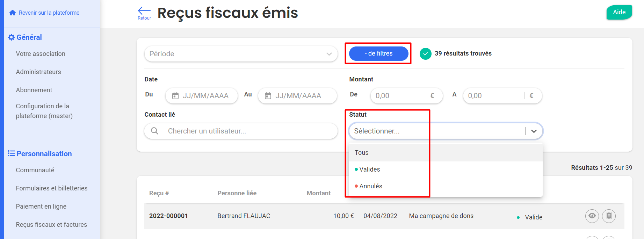Click the Personnalisation list icon

(12, 153)
